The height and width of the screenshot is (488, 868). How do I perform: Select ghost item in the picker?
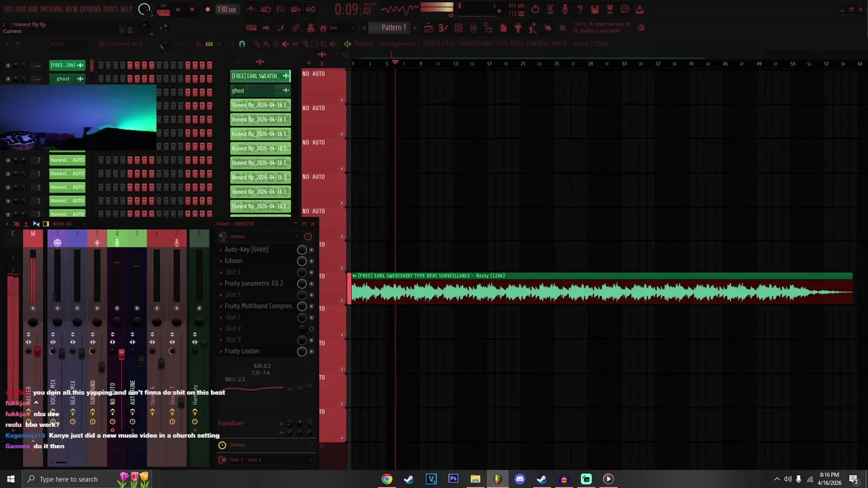pos(260,90)
